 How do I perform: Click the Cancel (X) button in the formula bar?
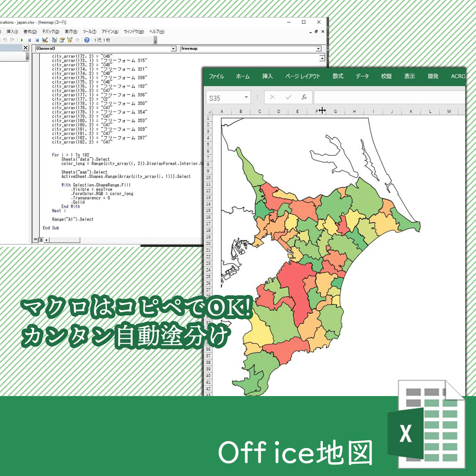pos(273,97)
